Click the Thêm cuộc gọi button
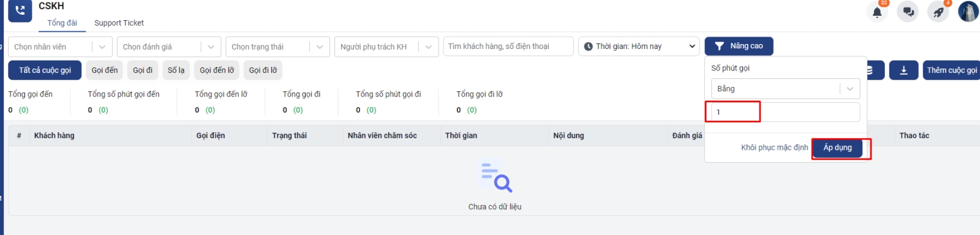 (951, 70)
